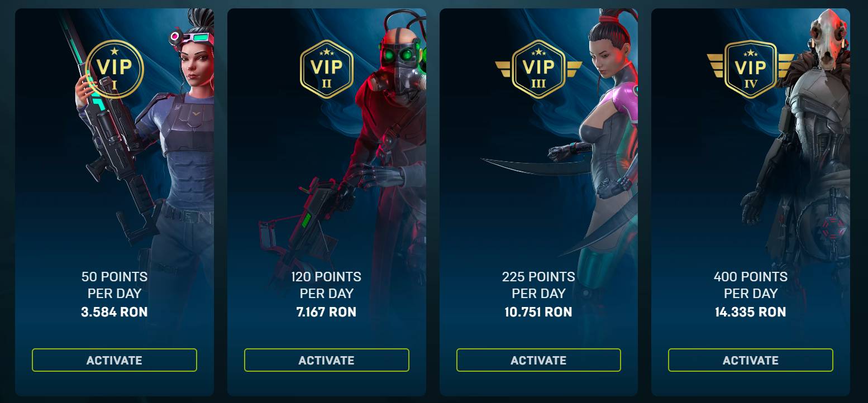Activate the 225 points per day plan

point(538,360)
